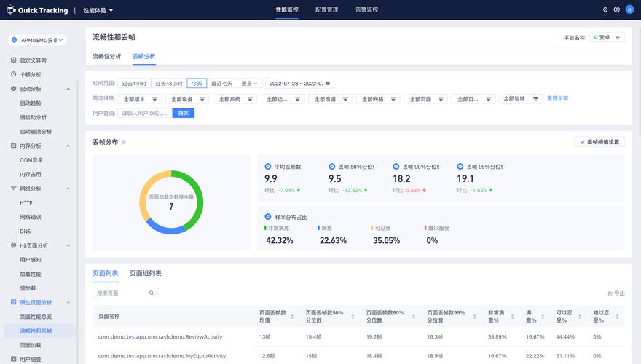Click the 导出 export icon
The width and height of the screenshot is (641, 364).
point(610,293)
